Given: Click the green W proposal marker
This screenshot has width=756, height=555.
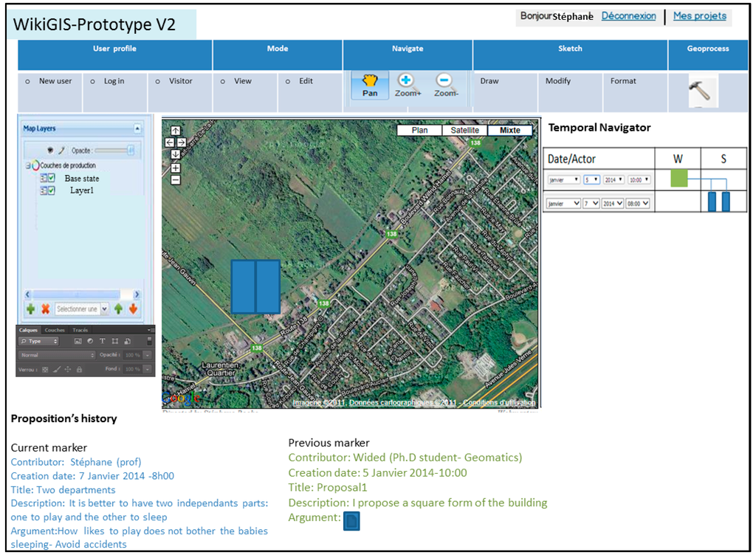Looking at the screenshot, I should pyautogui.click(x=678, y=178).
